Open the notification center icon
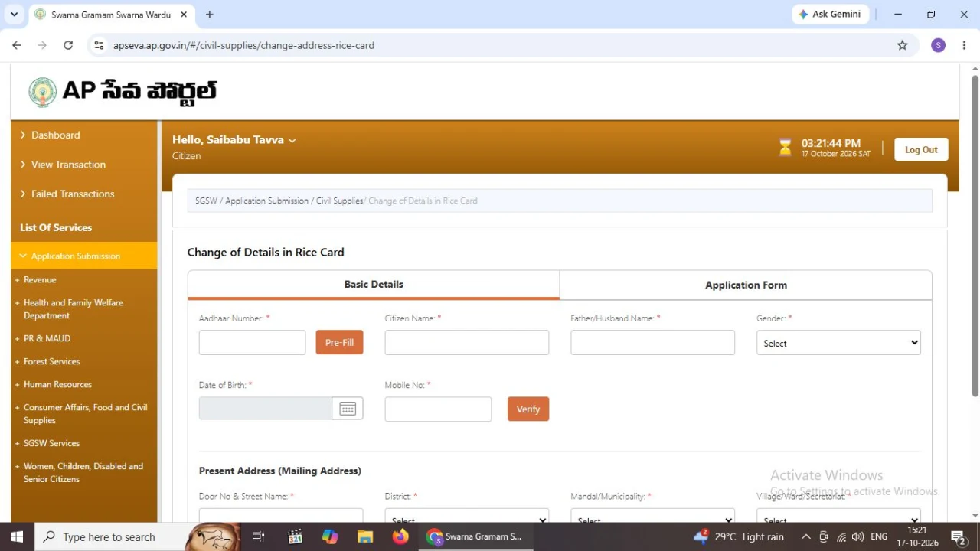 [x=958, y=536]
